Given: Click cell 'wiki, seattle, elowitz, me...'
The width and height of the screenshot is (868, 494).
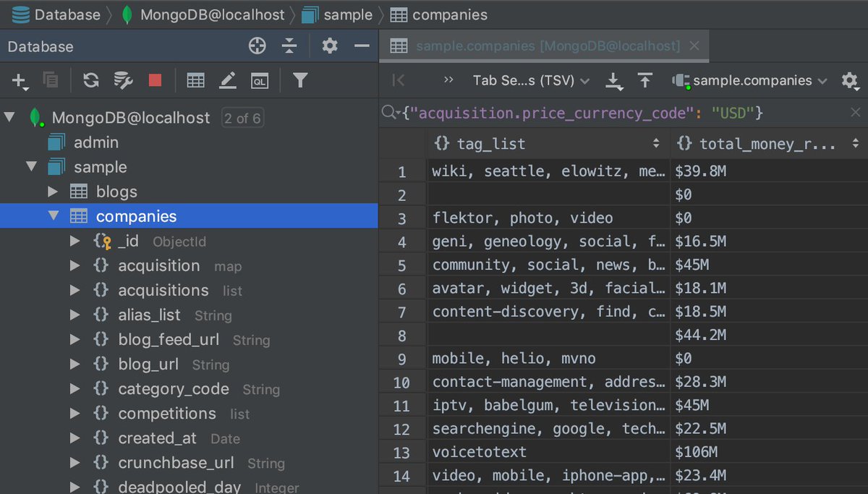Looking at the screenshot, I should 549,171.
